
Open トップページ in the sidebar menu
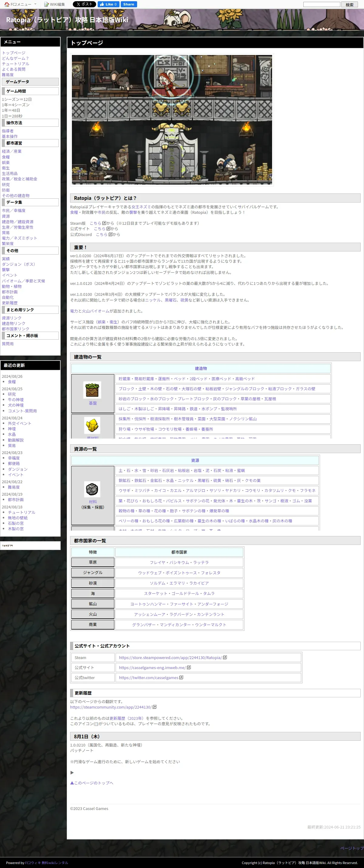13,53
